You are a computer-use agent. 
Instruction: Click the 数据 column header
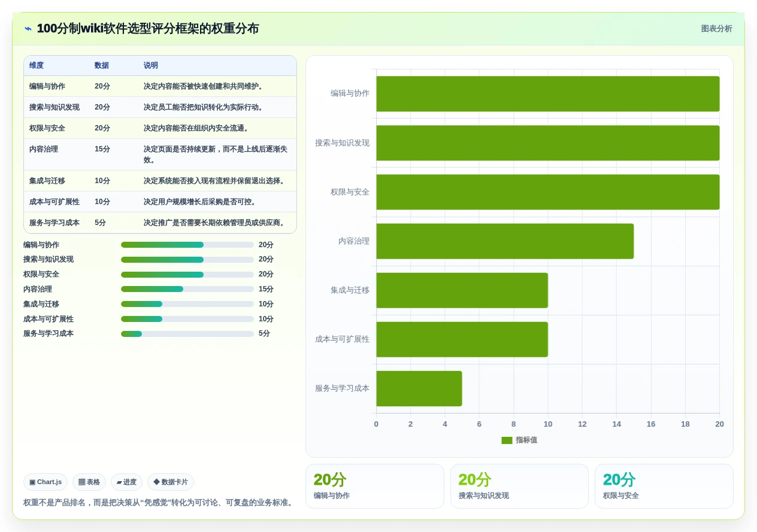pyautogui.click(x=102, y=65)
